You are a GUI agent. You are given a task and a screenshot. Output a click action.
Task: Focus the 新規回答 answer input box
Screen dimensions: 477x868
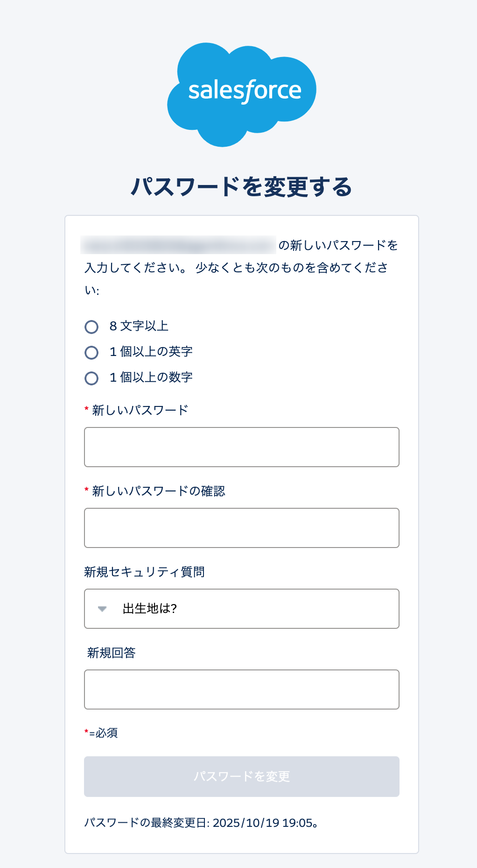coord(241,689)
